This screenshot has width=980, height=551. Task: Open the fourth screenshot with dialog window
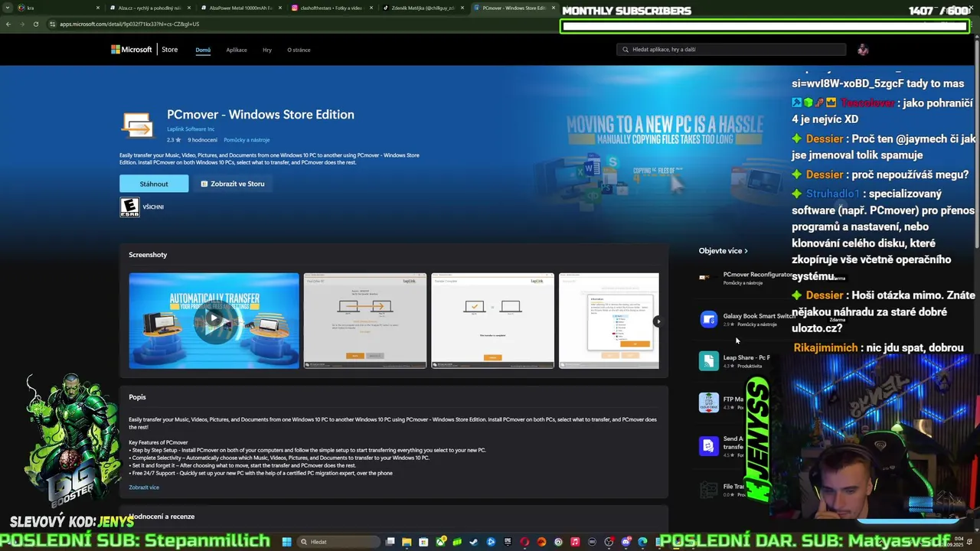pos(609,321)
